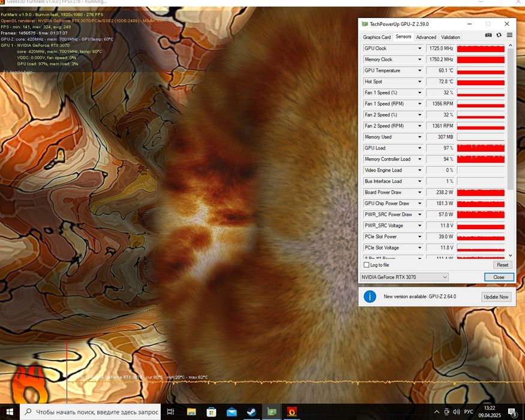Open Board Power Draw dropdown

[419, 192]
